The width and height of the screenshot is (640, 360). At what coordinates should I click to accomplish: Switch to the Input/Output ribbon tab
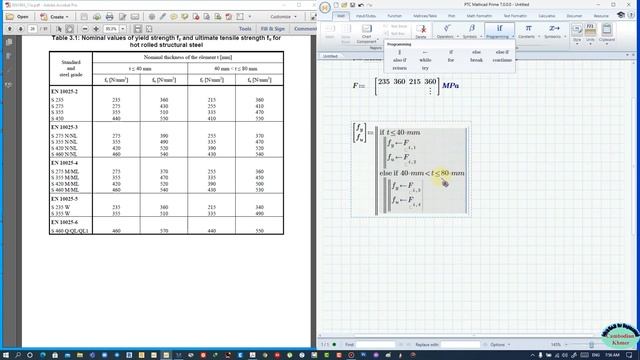point(365,16)
